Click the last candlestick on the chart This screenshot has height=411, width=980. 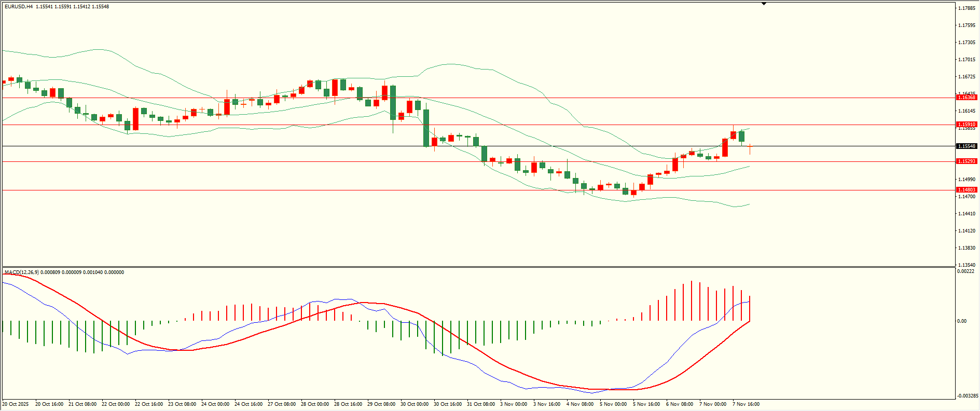tap(750, 147)
